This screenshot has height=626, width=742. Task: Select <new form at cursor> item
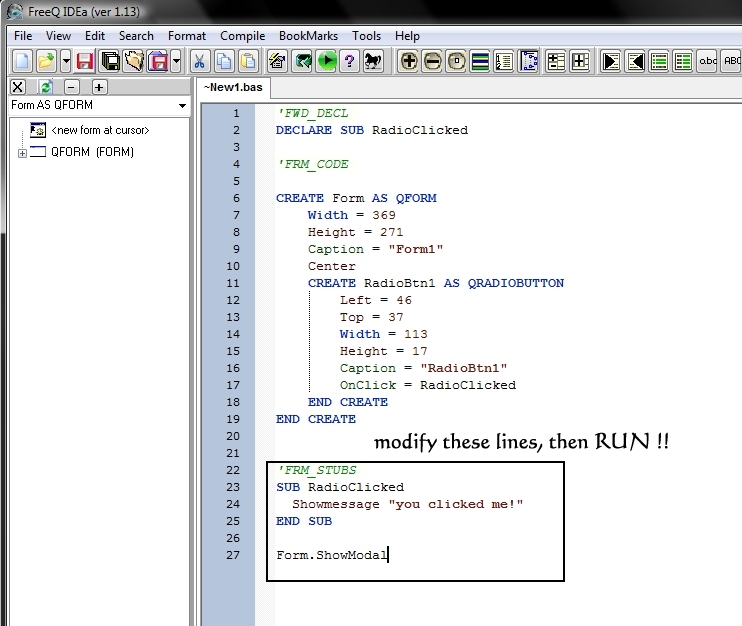(x=100, y=130)
